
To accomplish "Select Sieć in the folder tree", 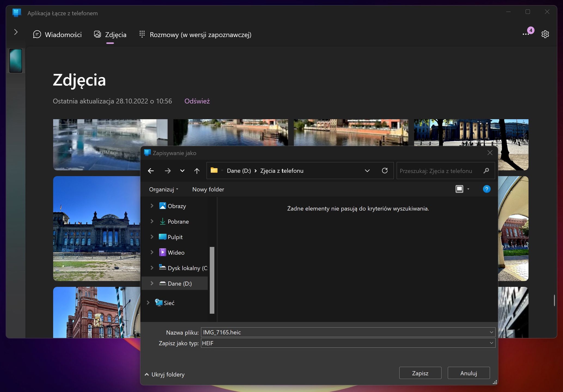I will pos(169,303).
